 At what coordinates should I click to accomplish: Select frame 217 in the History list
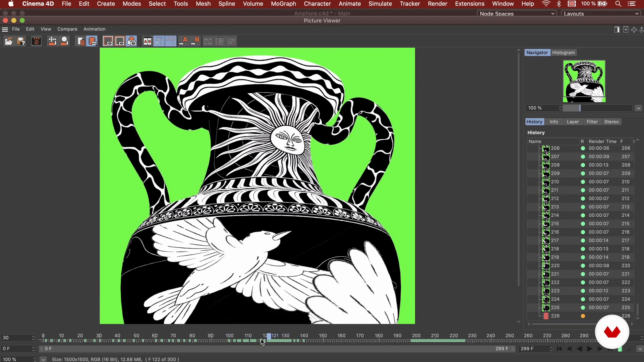(555, 240)
